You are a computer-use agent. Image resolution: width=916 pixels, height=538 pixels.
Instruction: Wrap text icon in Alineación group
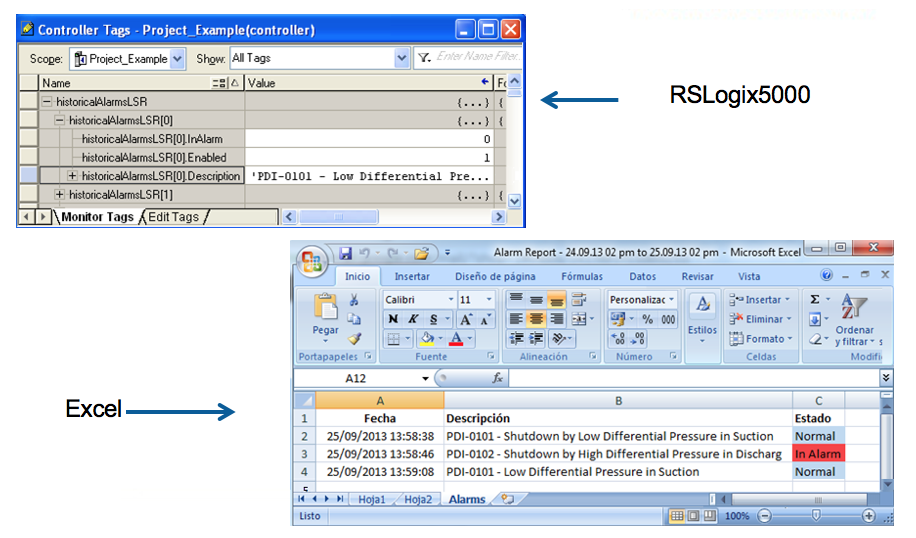[579, 300]
